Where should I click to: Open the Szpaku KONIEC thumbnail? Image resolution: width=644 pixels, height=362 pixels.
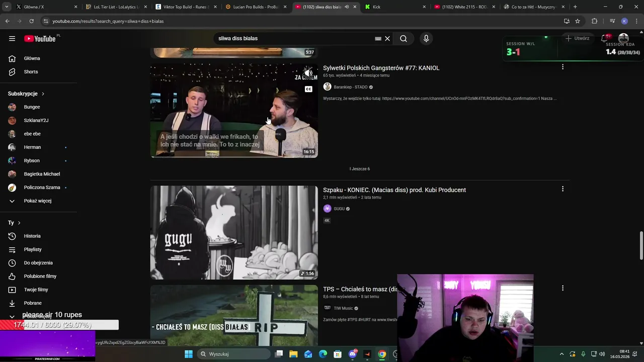[x=234, y=232]
